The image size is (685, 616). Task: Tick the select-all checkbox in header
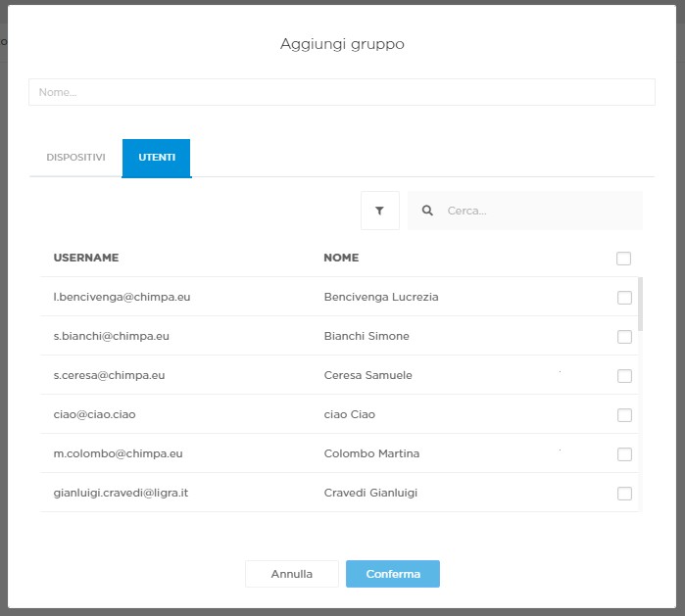click(623, 258)
